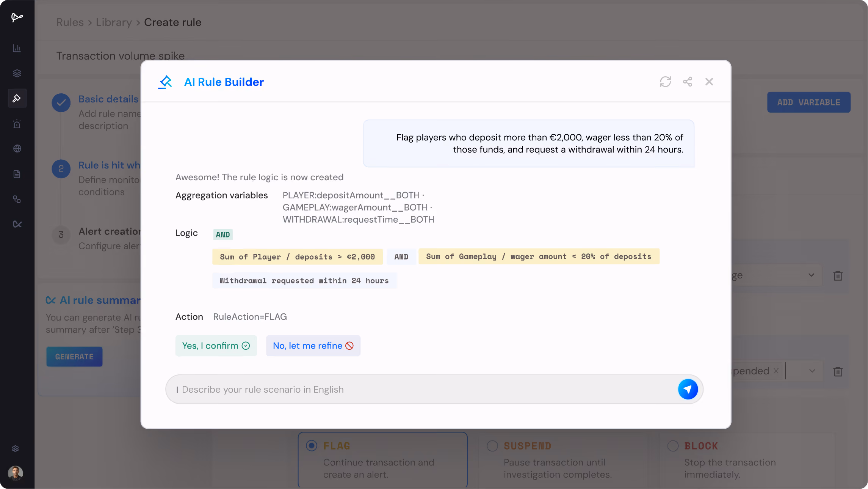Expand the upper condition dropdown chevron
The height and width of the screenshot is (489, 868).
pos(811,275)
